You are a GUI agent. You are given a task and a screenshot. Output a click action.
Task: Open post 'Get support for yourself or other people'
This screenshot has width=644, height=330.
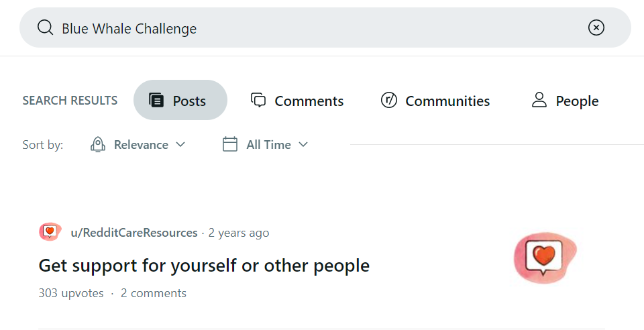[x=204, y=266]
